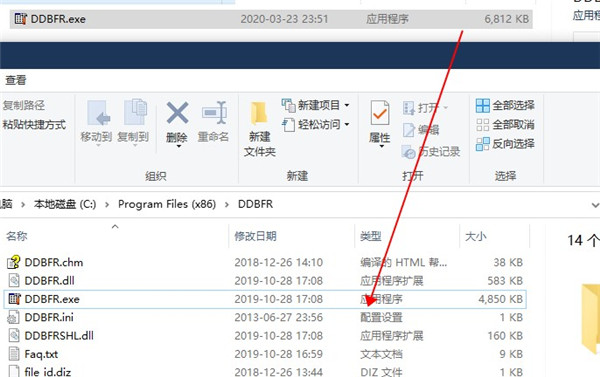Screen dimensions: 600x377
Task: Create a new folder (新建文件夹)
Action: (x=259, y=129)
